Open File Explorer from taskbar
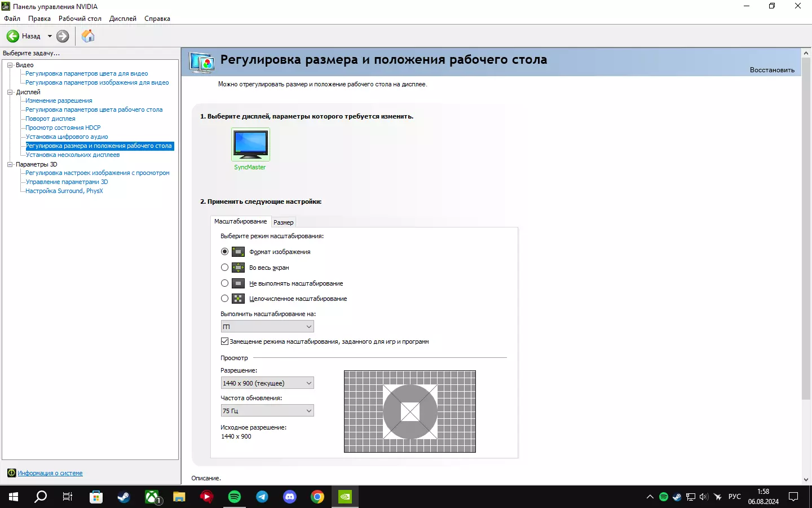Viewport: 812px width, 508px height. tap(179, 497)
